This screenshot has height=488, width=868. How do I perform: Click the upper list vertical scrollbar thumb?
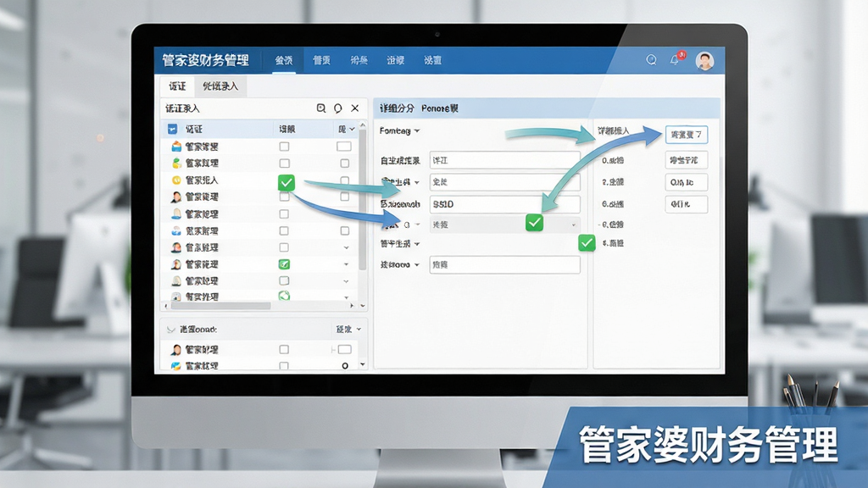click(363, 199)
